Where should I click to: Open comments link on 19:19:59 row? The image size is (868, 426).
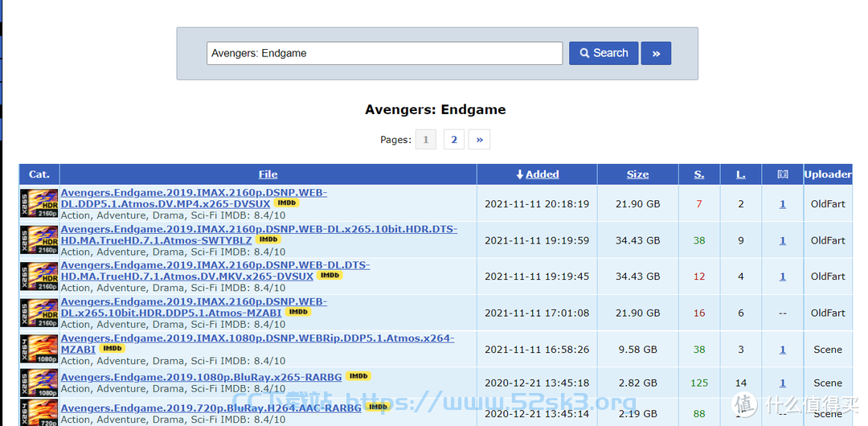click(x=782, y=240)
